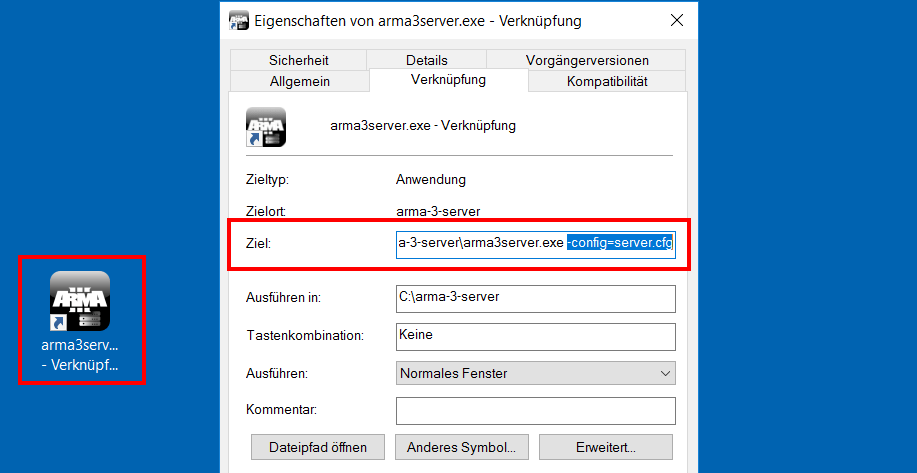Screen dimensions: 917x473
Task: Select the Verknüpfung tab
Action: click(449, 80)
